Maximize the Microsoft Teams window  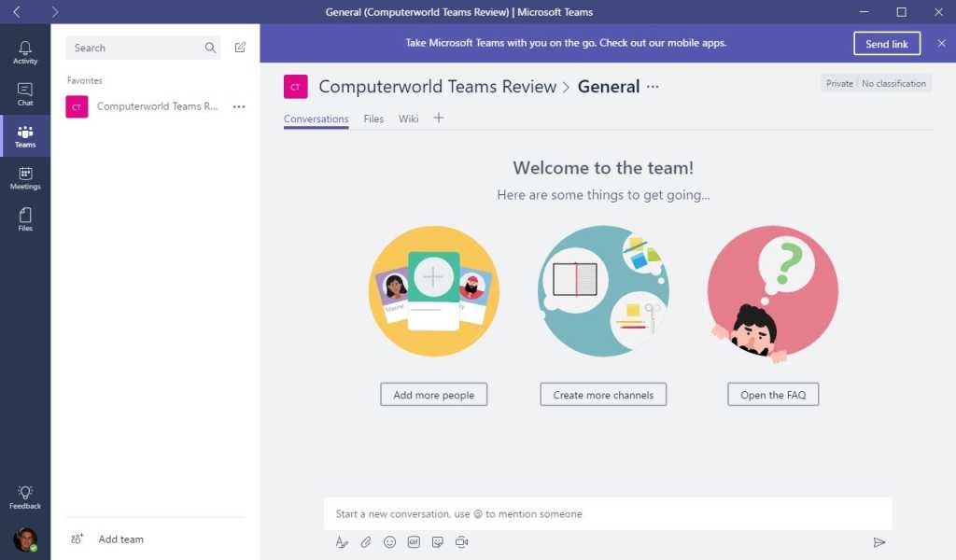pos(901,11)
